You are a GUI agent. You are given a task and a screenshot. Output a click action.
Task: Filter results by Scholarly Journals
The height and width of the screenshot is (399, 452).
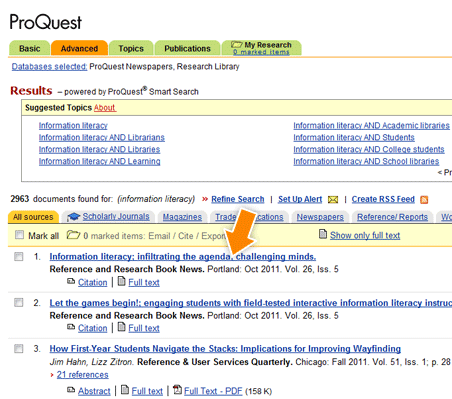click(x=116, y=216)
